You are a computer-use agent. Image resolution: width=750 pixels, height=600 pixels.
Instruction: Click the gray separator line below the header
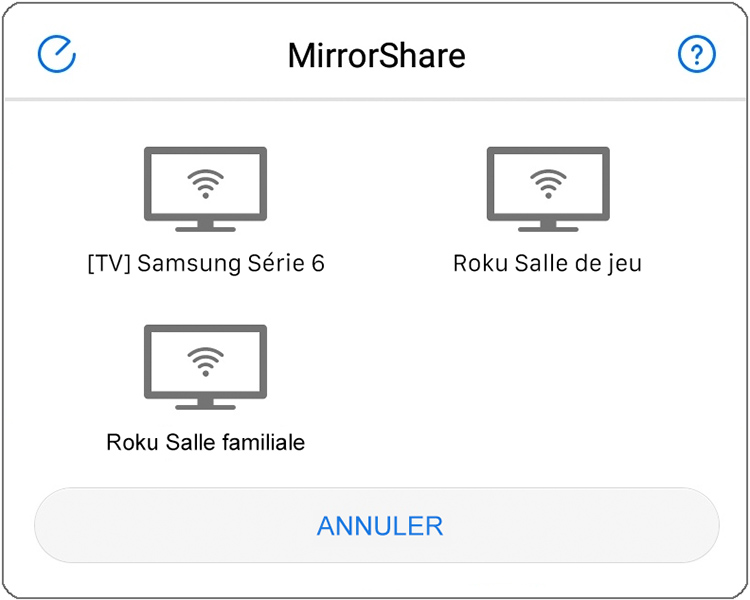pyautogui.click(x=375, y=100)
